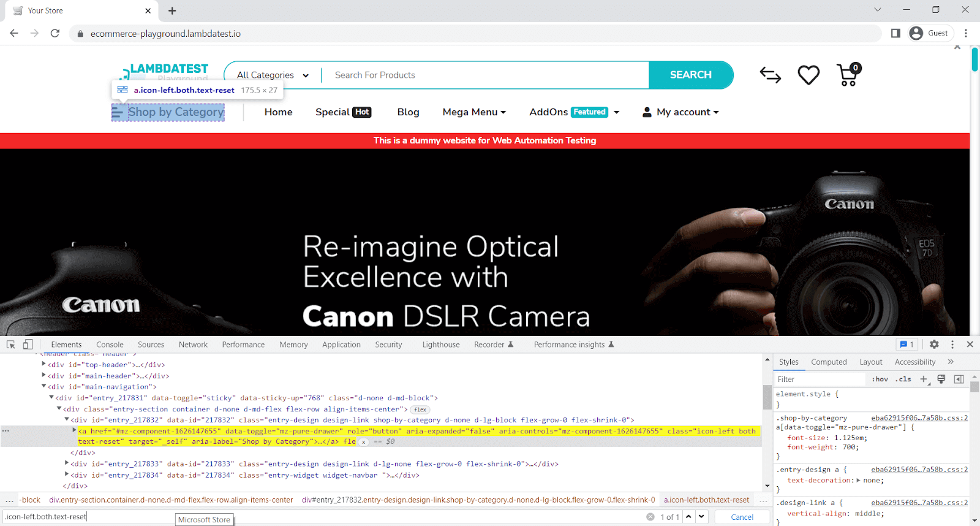Toggle the device toolbar icon
The image size is (980, 526).
click(x=28, y=345)
